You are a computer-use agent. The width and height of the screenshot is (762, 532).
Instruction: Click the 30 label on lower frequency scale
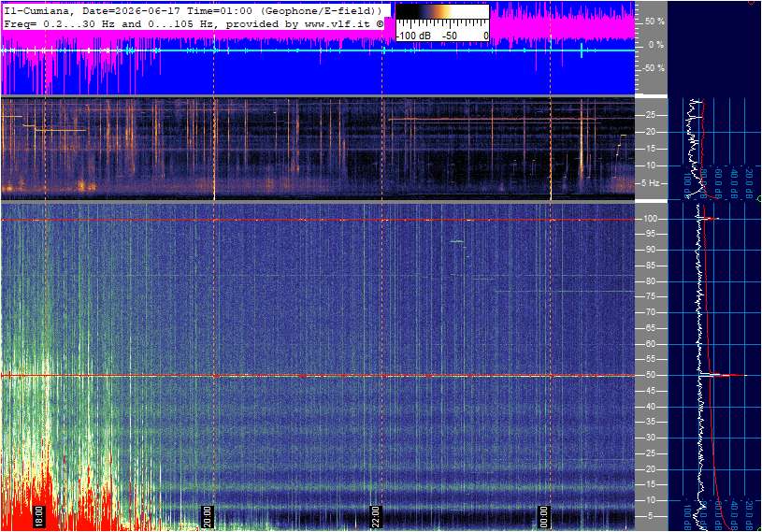pyautogui.click(x=650, y=438)
